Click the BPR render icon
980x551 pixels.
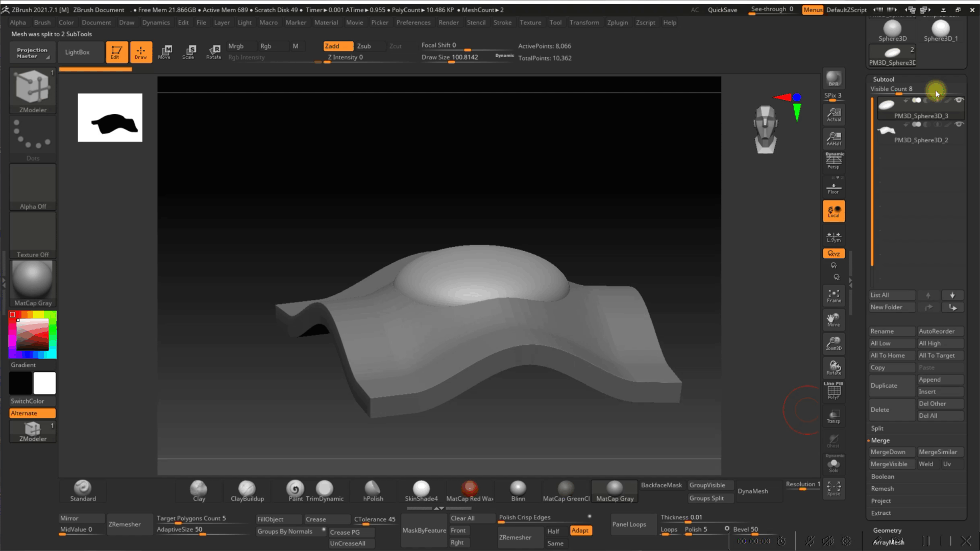[834, 79]
